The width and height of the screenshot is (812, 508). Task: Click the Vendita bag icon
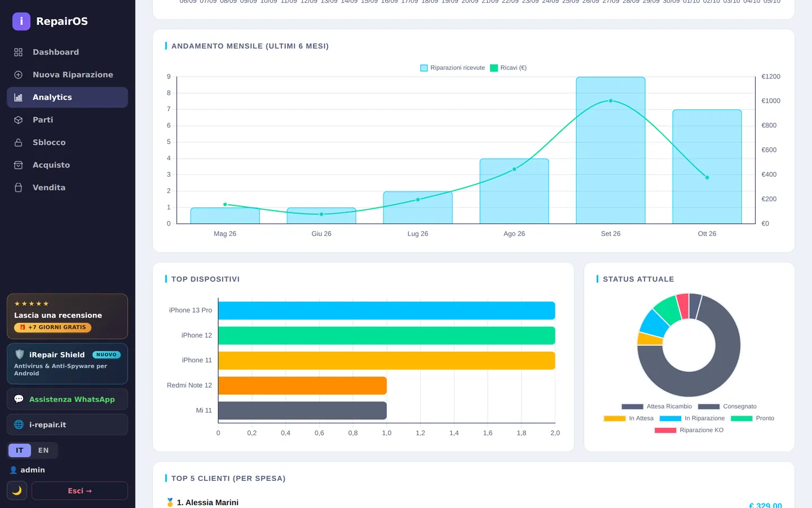coord(18,187)
